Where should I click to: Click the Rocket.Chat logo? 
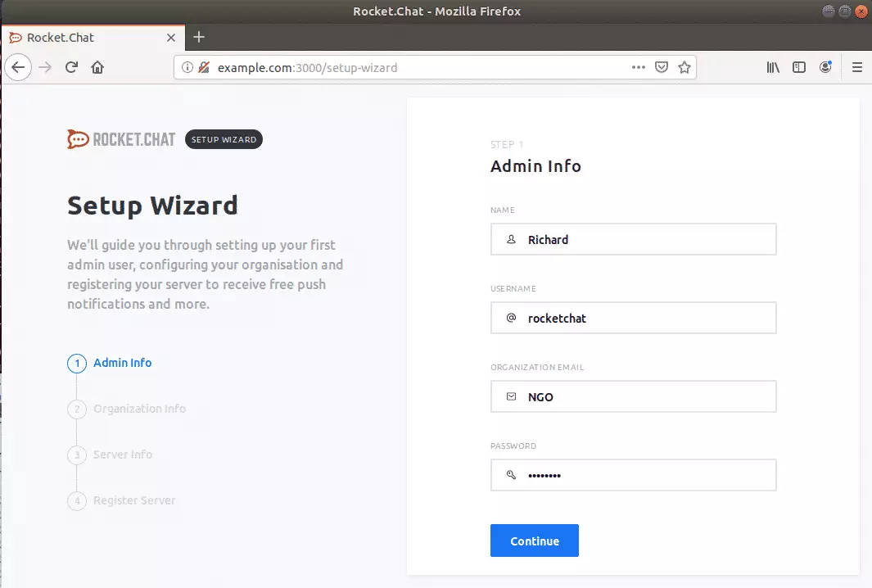[x=121, y=139]
